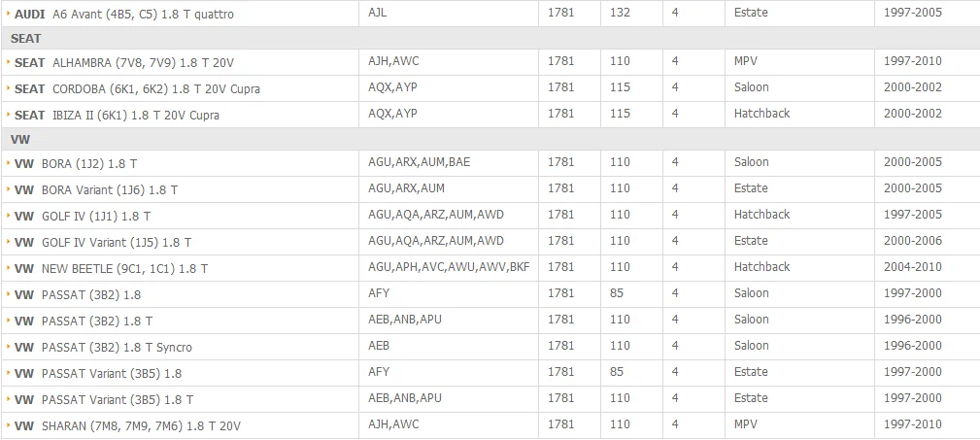Open SEAT ALHAMBRA (7V8, 7V9) 1.8 T 20V

pos(123,63)
